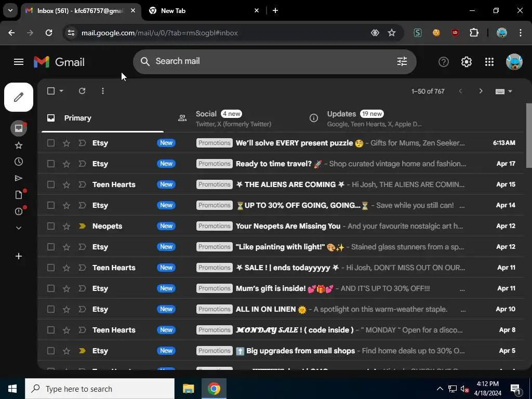
Task: Check the 'SALE ! | ends todayyyyy' email checkbox
Action: point(51,268)
